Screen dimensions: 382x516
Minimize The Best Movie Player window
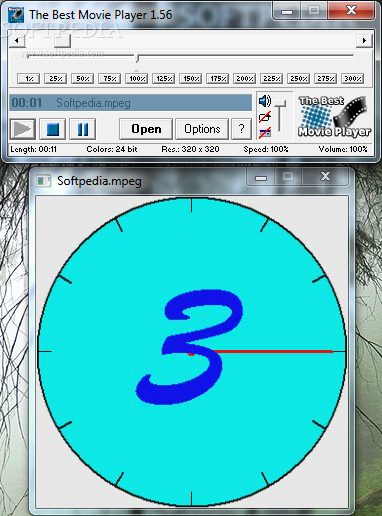point(287,12)
